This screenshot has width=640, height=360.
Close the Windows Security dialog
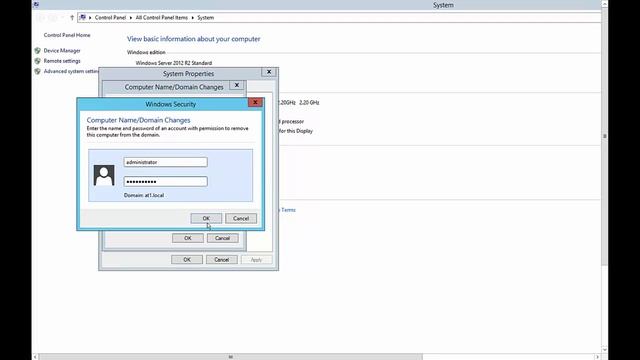coord(255,102)
